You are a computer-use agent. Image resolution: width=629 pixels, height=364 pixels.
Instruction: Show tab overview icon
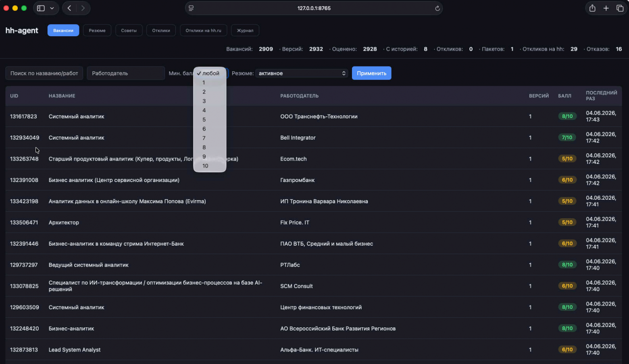pyautogui.click(x=620, y=8)
